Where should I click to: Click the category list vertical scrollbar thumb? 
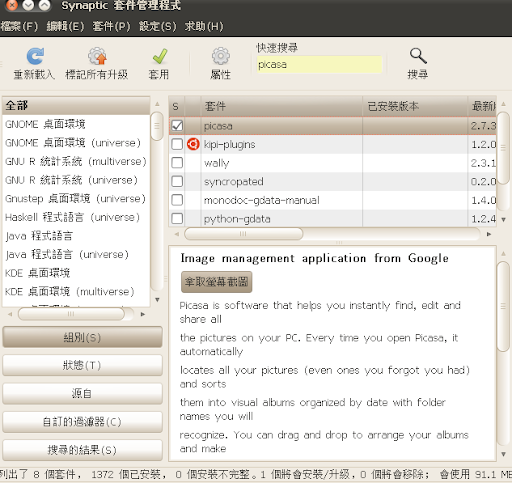coord(157,126)
